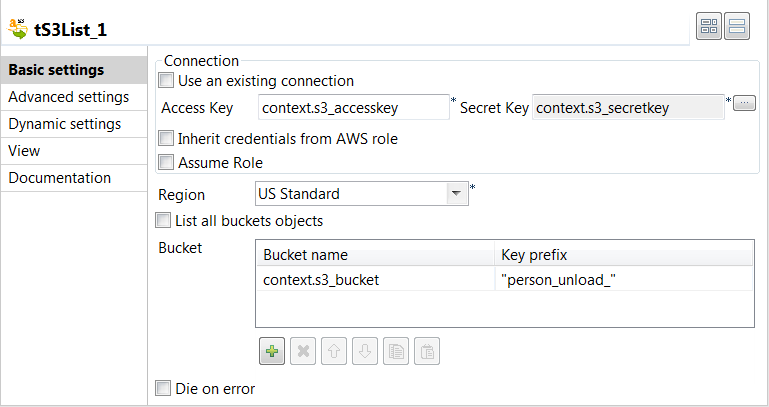The width and height of the screenshot is (769, 407).
Task: Click the green plus add-row button
Action: (x=272, y=351)
